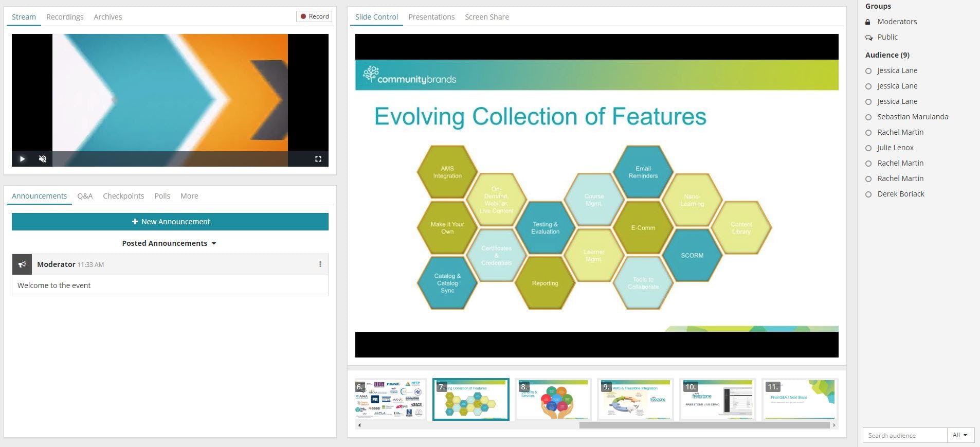The image size is (980, 447).
Task: Select audience member Sebastian Marulanda
Action: (x=913, y=117)
